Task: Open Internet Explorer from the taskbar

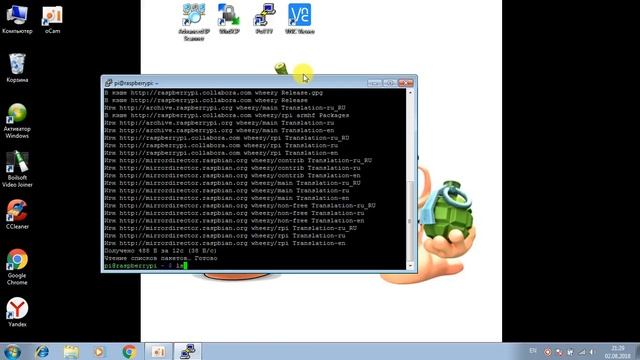Action: (42, 351)
